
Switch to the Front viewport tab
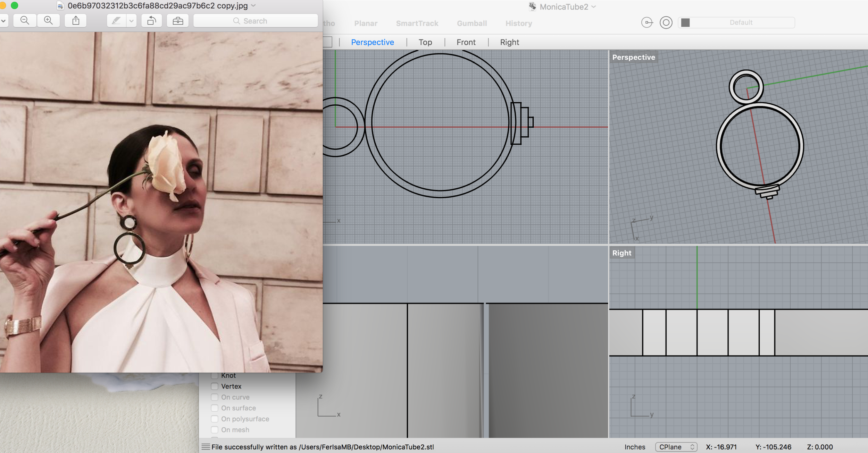pyautogui.click(x=466, y=42)
